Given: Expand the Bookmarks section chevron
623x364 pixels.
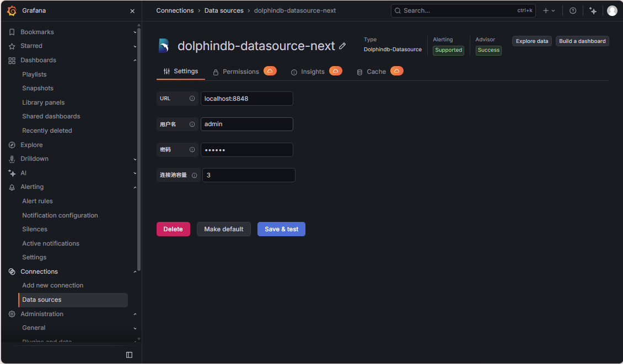Looking at the screenshot, I should pos(135,32).
